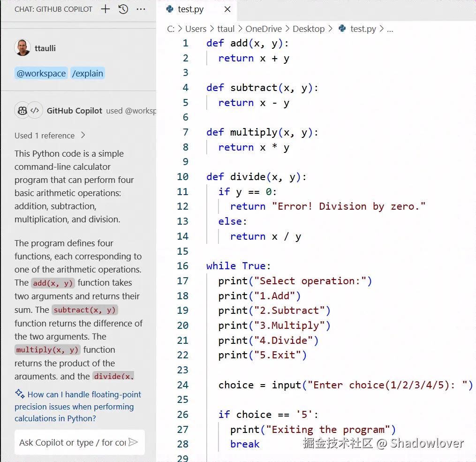Click 'return x / y' on line 14
Viewport: 476px width, 462px height.
coord(265,236)
